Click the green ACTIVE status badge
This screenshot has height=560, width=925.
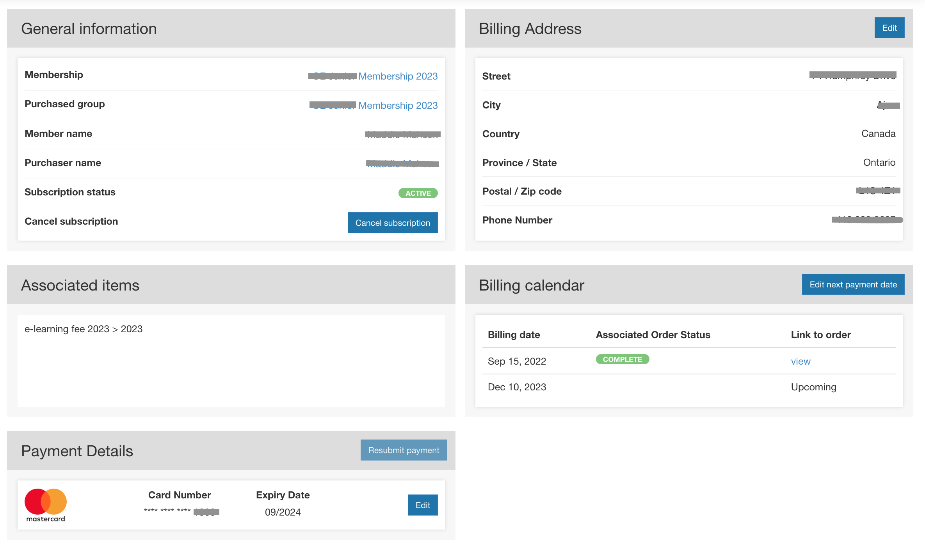tap(418, 193)
